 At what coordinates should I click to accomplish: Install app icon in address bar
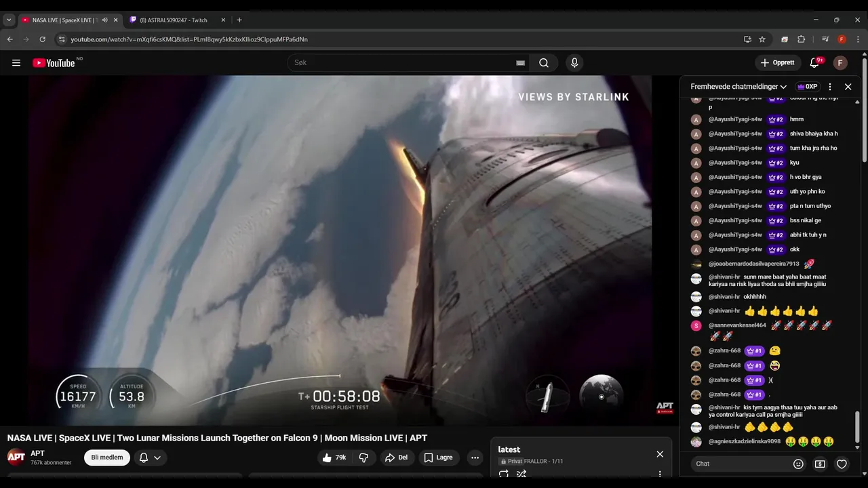pos(747,39)
